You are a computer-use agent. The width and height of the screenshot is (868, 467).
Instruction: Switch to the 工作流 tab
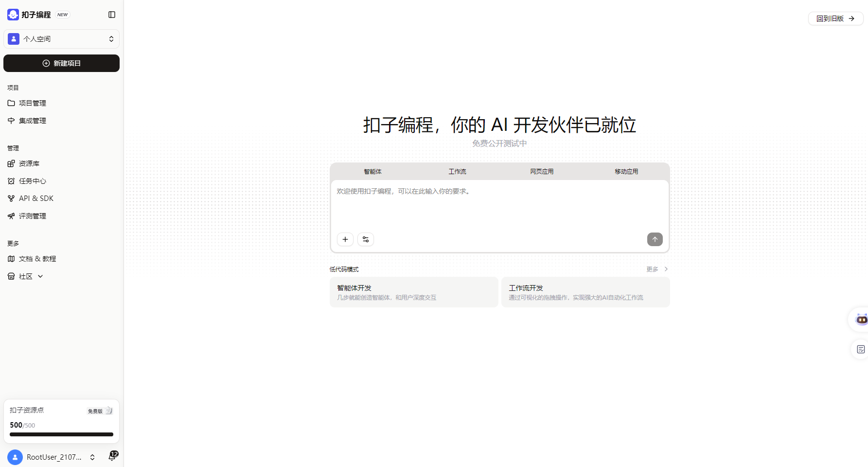coord(457,171)
